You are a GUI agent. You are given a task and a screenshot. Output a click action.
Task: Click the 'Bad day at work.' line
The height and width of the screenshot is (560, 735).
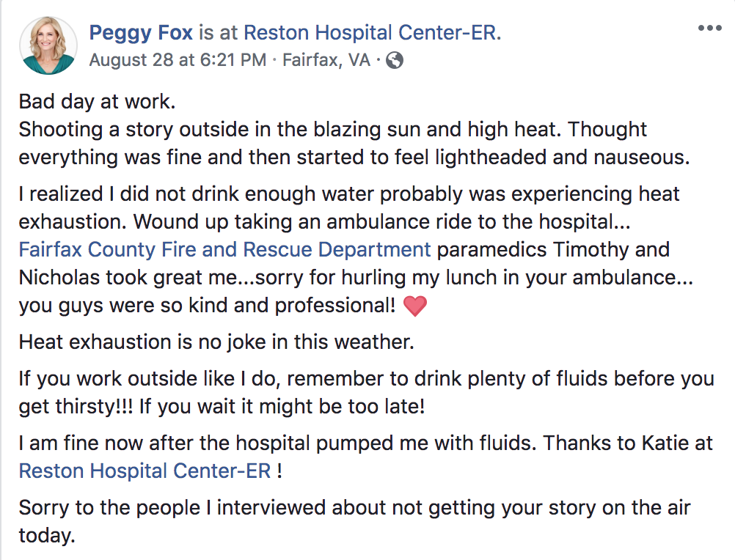(97, 102)
